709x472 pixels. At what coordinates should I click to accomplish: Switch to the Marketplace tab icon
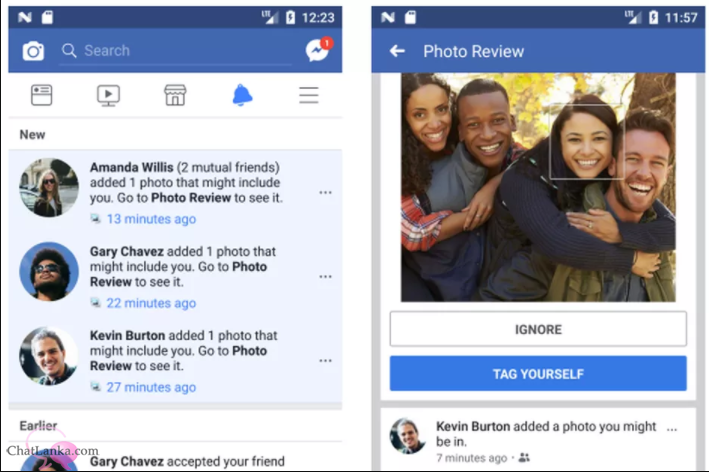[x=175, y=95]
